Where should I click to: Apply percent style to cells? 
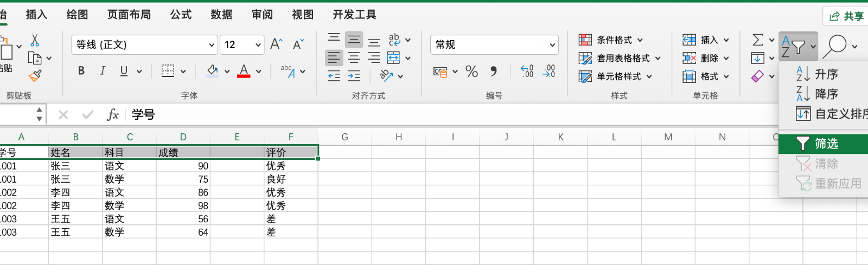(x=472, y=71)
